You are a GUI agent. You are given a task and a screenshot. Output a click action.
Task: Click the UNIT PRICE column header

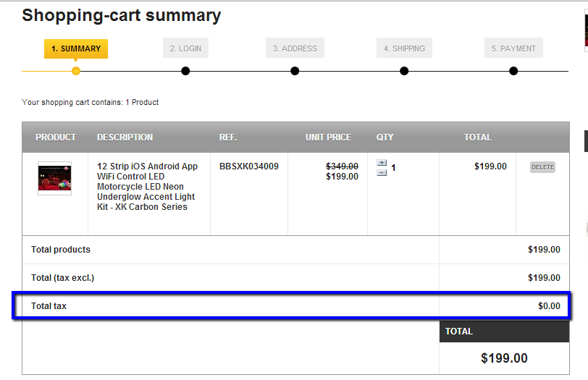click(x=328, y=138)
